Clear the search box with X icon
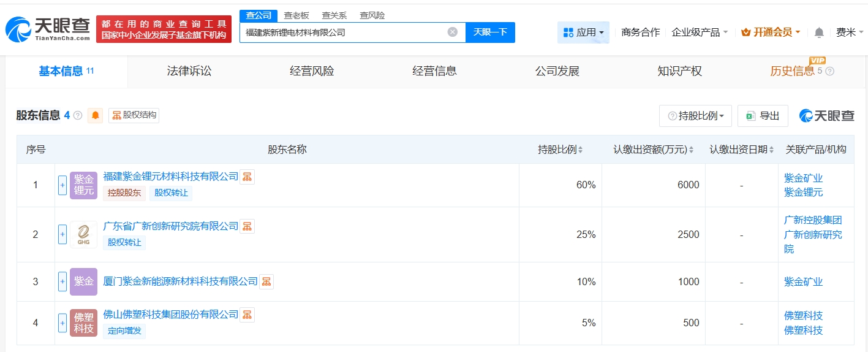 click(452, 33)
